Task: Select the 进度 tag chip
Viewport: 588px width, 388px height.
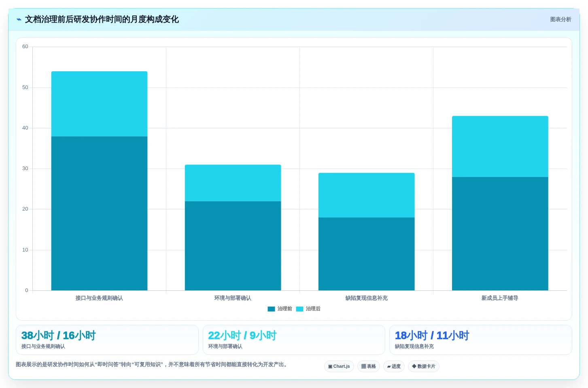Action: click(x=394, y=367)
